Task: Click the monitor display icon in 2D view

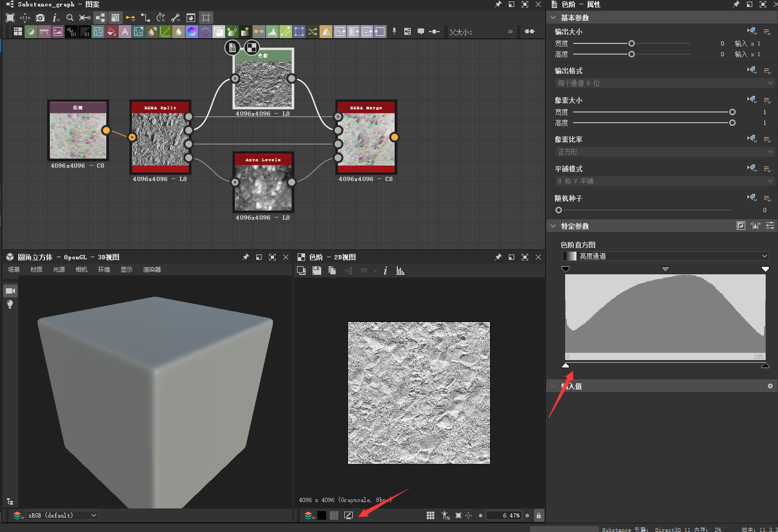Action: tap(349, 515)
